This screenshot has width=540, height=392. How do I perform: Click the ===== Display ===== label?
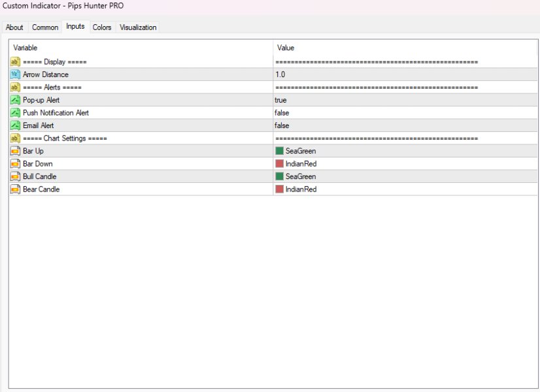[55, 62]
